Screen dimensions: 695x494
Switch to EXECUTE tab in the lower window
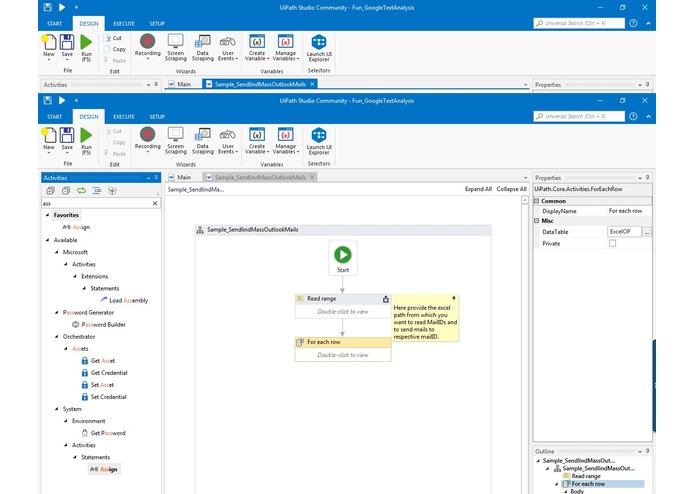124,117
